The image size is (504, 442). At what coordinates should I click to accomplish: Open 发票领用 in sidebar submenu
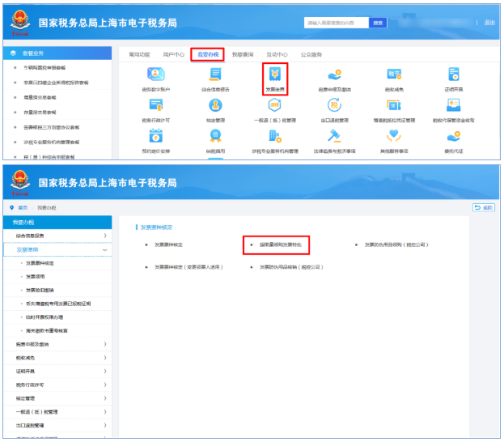(x=36, y=277)
